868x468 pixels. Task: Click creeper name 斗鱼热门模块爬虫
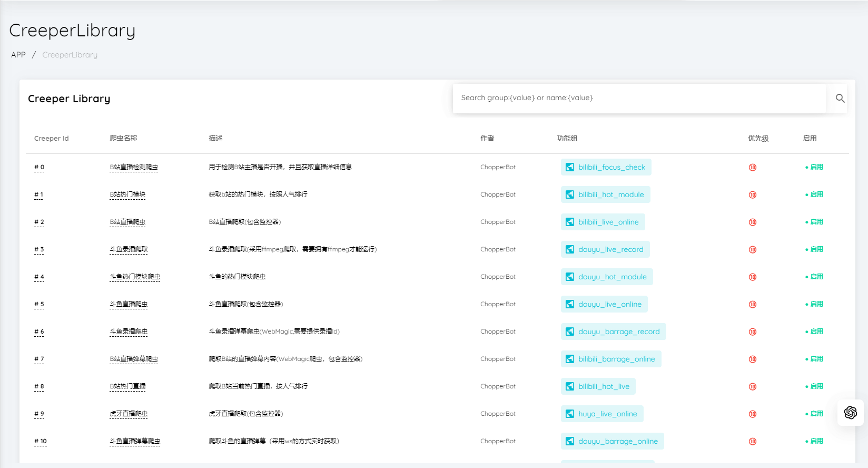coord(135,277)
